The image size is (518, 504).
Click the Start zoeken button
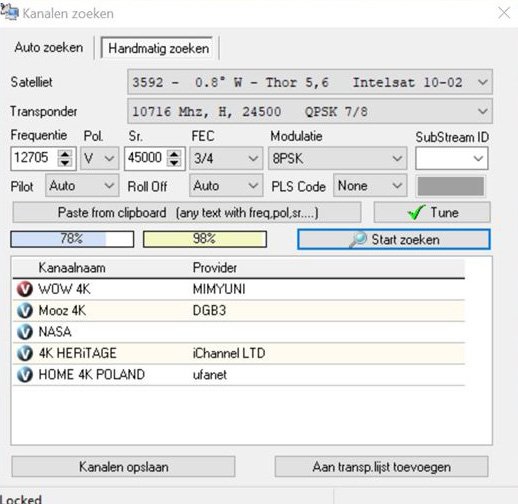click(x=394, y=239)
